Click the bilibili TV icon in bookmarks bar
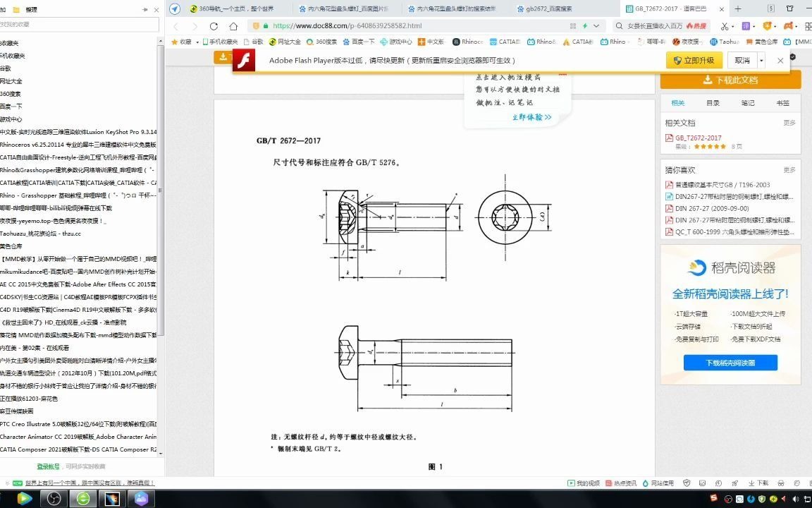812x508 pixels. click(787, 42)
